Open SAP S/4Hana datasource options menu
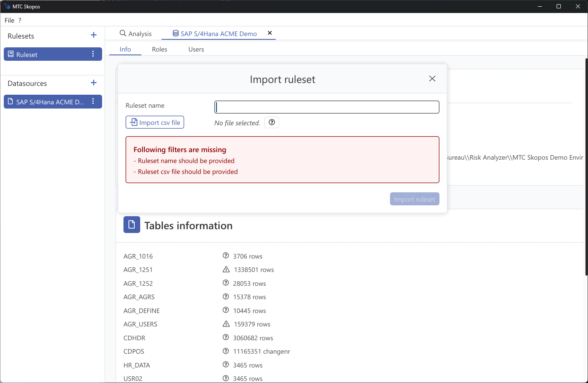 (x=93, y=101)
